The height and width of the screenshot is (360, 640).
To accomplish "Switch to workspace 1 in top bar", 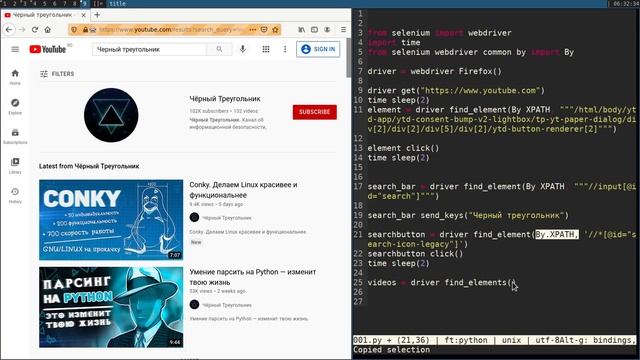I will pos(5,4).
